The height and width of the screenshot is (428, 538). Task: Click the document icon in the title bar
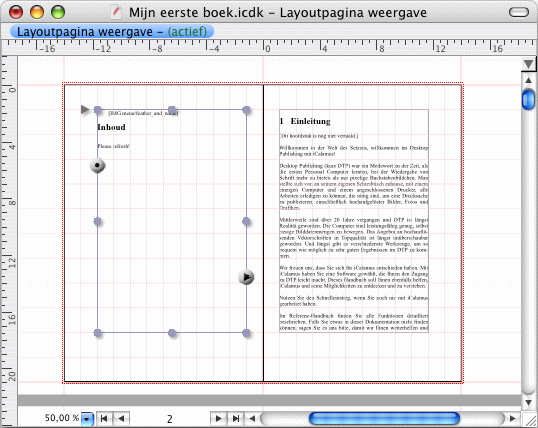click(x=116, y=13)
